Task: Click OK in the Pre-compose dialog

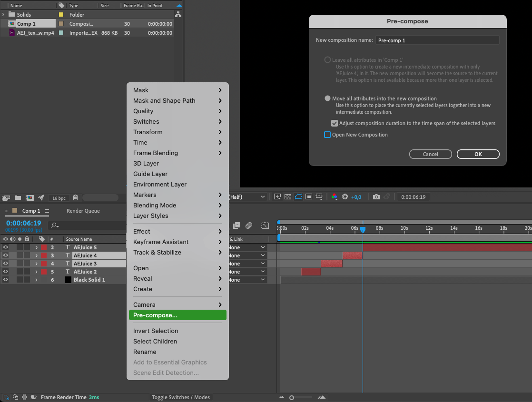Action: [x=478, y=154]
